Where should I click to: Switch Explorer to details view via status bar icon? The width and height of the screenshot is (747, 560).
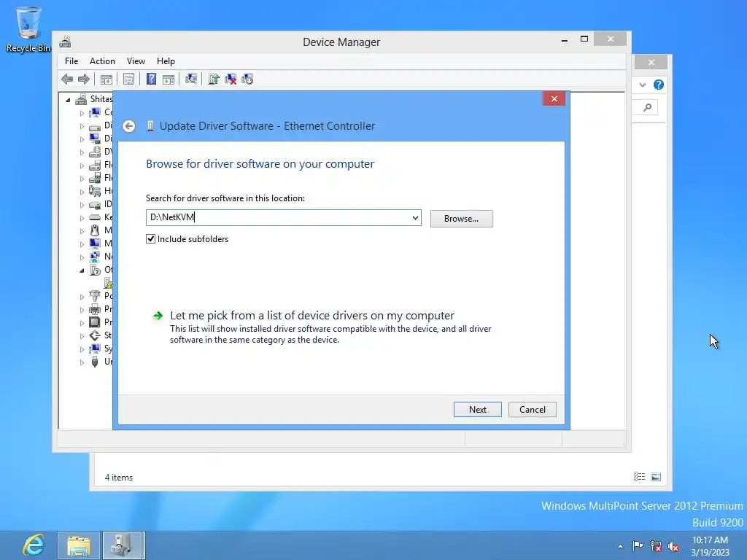[x=639, y=477]
